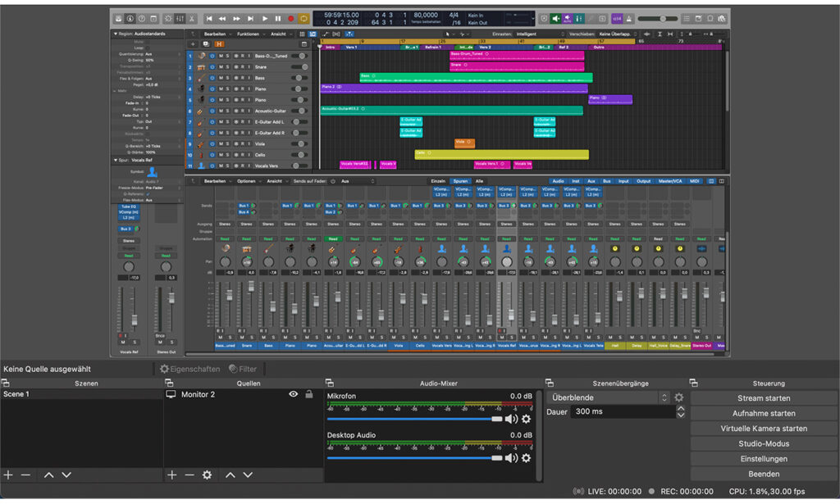840x504 pixels.
Task: Click Studio-Modus button
Action: (764, 443)
